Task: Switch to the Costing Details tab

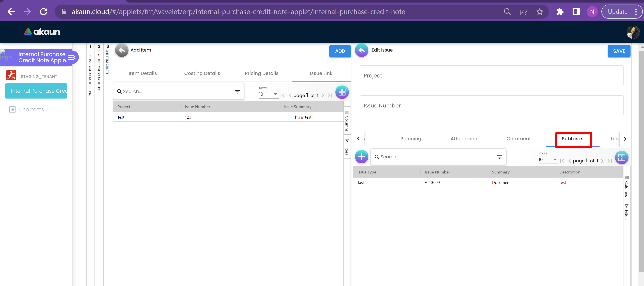Action: 202,73
